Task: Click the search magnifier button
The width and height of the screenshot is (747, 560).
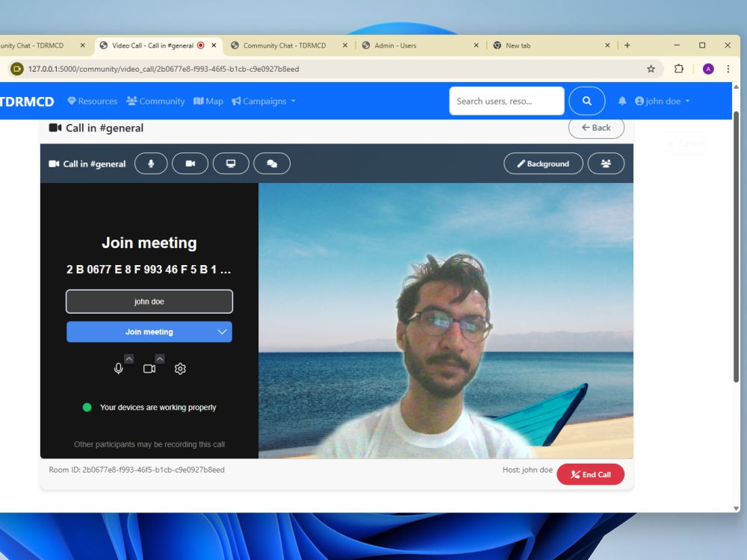Action: pos(587,101)
